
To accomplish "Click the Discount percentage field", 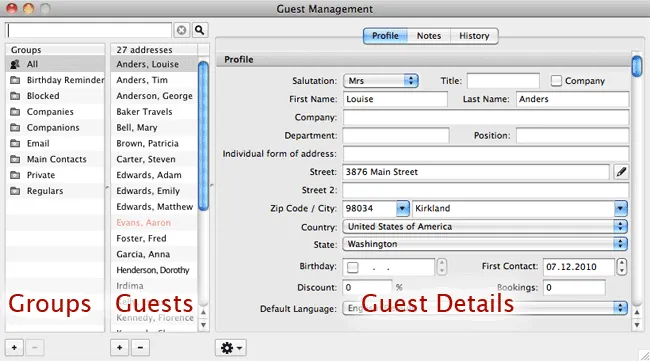I will click(367, 288).
